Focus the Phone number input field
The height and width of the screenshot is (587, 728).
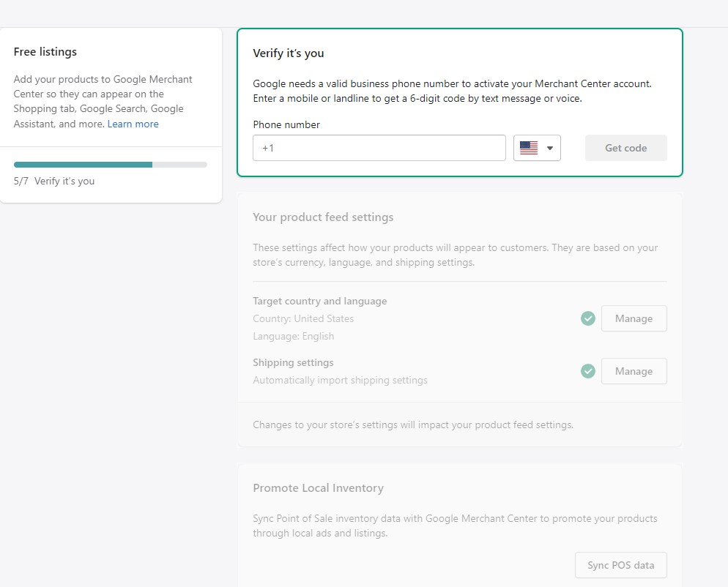point(379,148)
